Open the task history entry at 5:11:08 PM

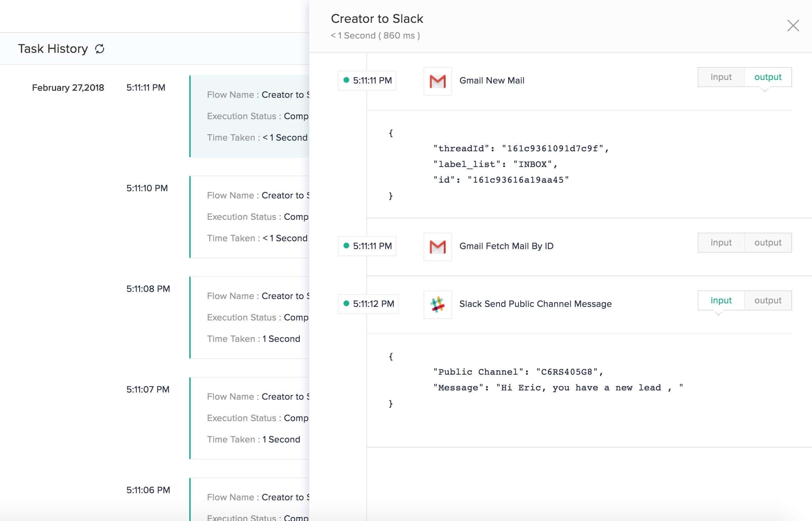249,318
